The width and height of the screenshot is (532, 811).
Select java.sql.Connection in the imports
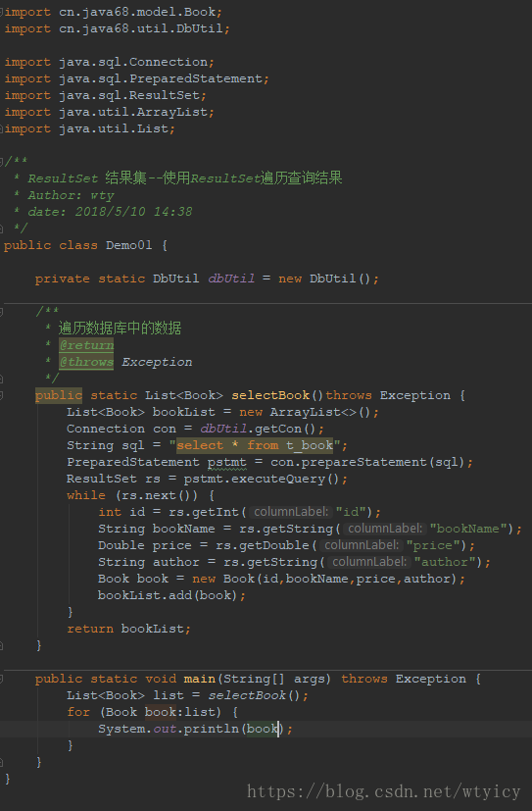pos(132,62)
